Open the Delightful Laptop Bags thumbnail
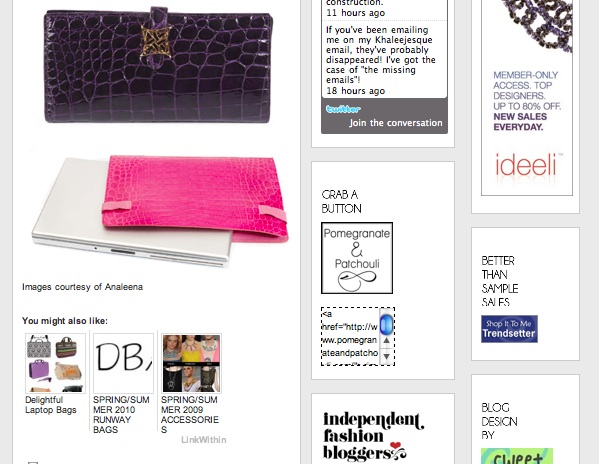599x464 pixels. (55, 363)
